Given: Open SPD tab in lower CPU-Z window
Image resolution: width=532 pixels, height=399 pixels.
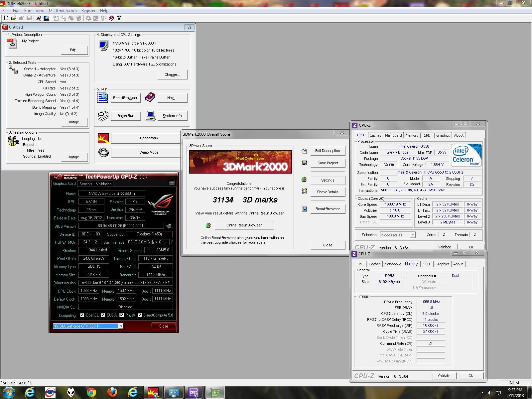Looking at the screenshot, I should pyautogui.click(x=427, y=264).
